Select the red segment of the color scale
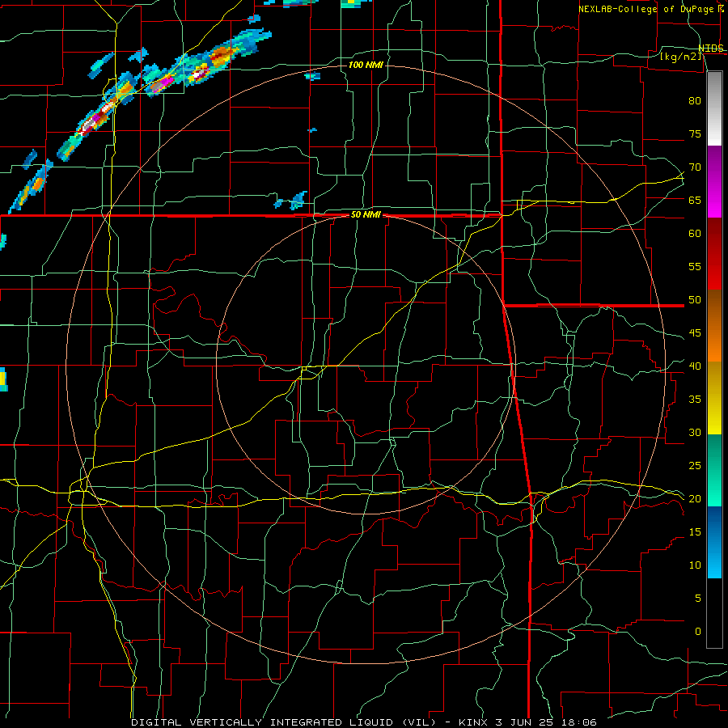Image resolution: width=728 pixels, height=728 pixels. 714,254
